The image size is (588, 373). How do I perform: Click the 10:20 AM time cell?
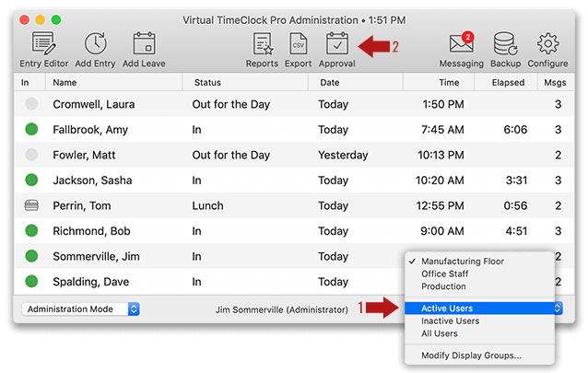(x=440, y=181)
